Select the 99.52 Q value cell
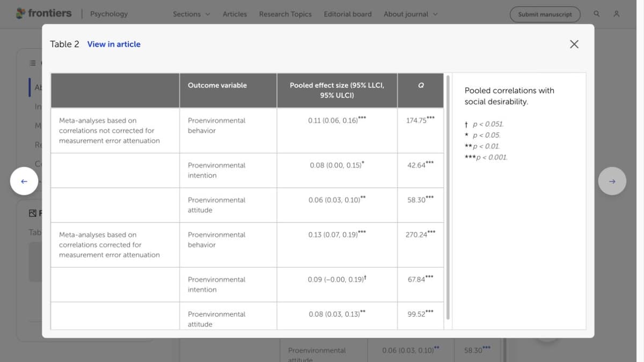Screen dimensions: 644x362 [x=421, y=316]
